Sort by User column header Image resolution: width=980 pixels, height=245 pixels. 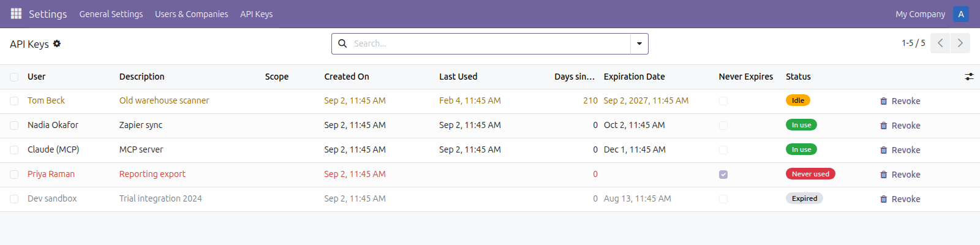pyautogui.click(x=36, y=77)
